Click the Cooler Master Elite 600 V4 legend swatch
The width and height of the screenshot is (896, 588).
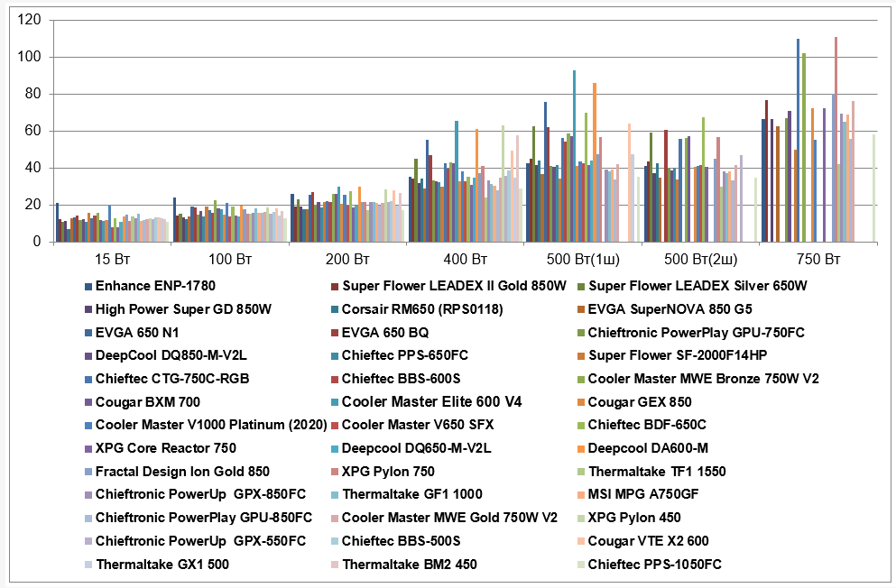pyautogui.click(x=334, y=403)
